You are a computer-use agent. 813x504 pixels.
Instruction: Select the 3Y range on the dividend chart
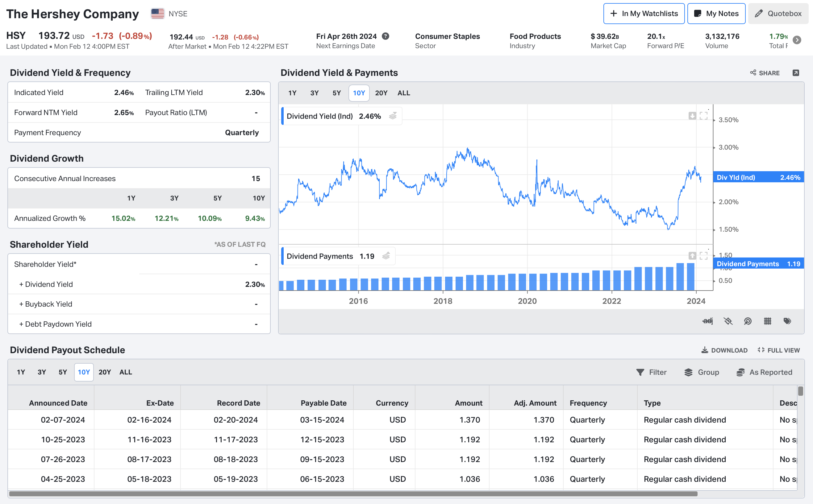pos(315,93)
